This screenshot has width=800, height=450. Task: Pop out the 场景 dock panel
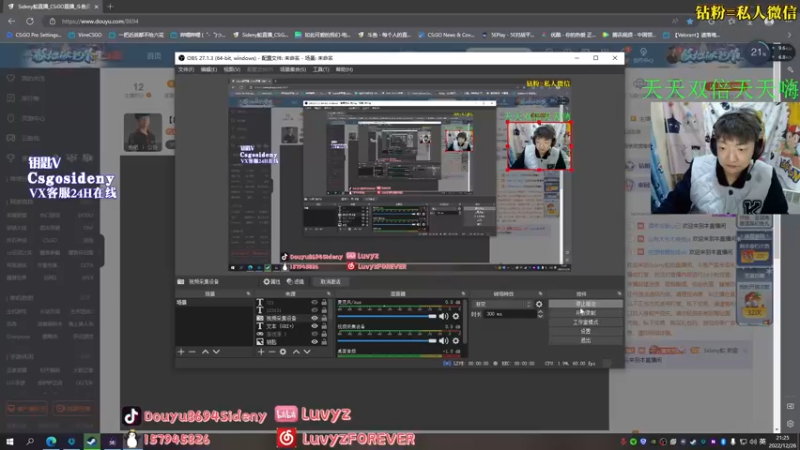[248, 294]
